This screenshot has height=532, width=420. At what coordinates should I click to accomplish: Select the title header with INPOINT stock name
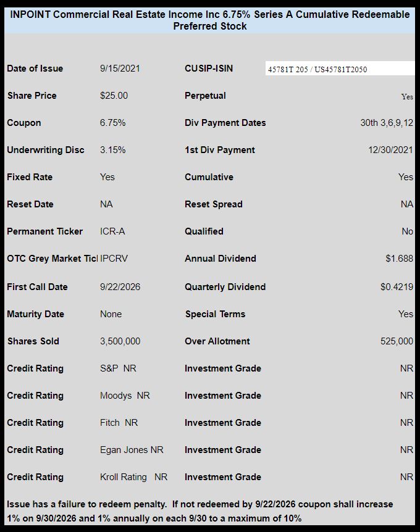pyautogui.click(x=210, y=20)
